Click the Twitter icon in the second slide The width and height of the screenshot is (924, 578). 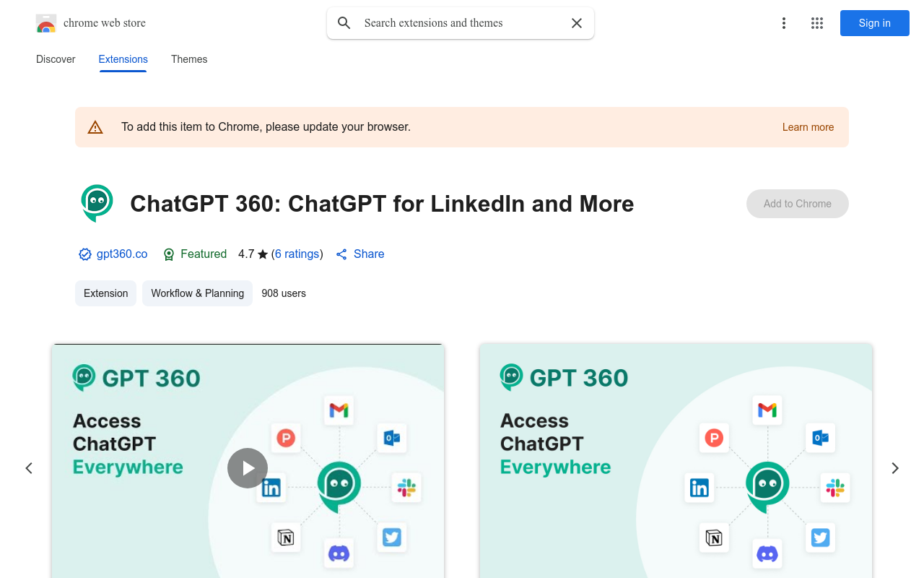coord(820,538)
